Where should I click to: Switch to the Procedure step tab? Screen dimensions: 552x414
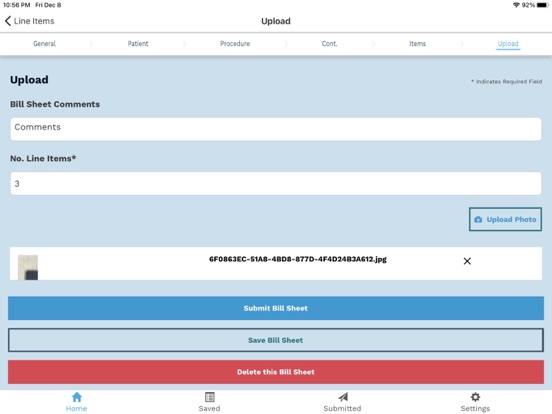pos(235,44)
